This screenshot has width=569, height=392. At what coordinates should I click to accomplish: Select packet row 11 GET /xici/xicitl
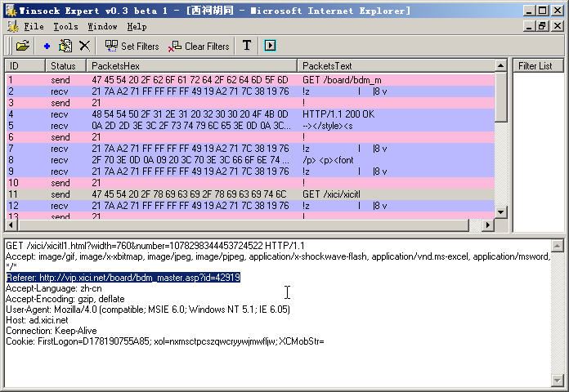click(250, 194)
